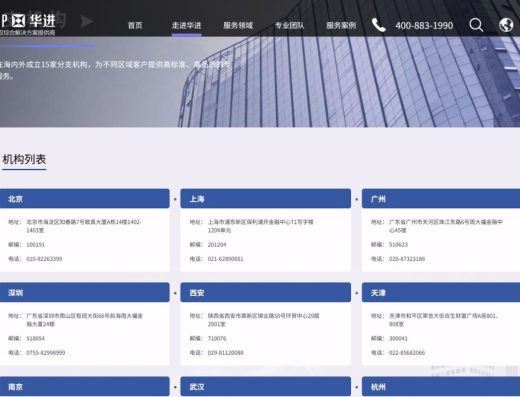The image size is (520, 397).
Task: Click the 上海 postcode 201204
Action: click(x=217, y=245)
